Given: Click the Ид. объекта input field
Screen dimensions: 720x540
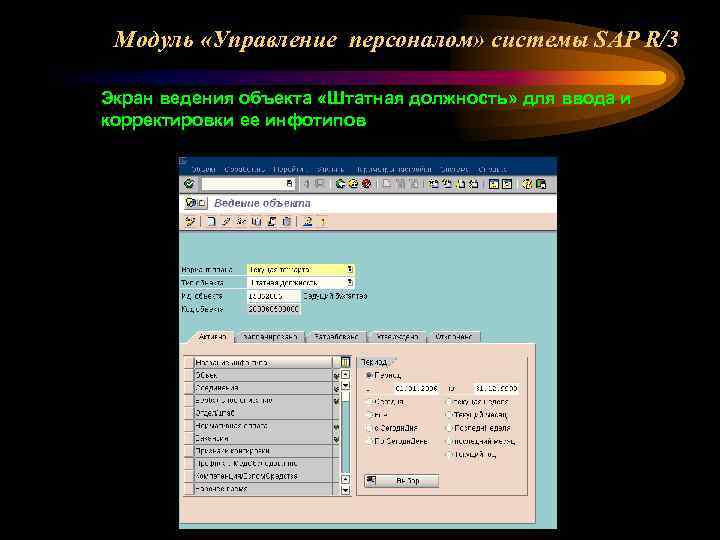Looking at the screenshot, I should 273,296.
